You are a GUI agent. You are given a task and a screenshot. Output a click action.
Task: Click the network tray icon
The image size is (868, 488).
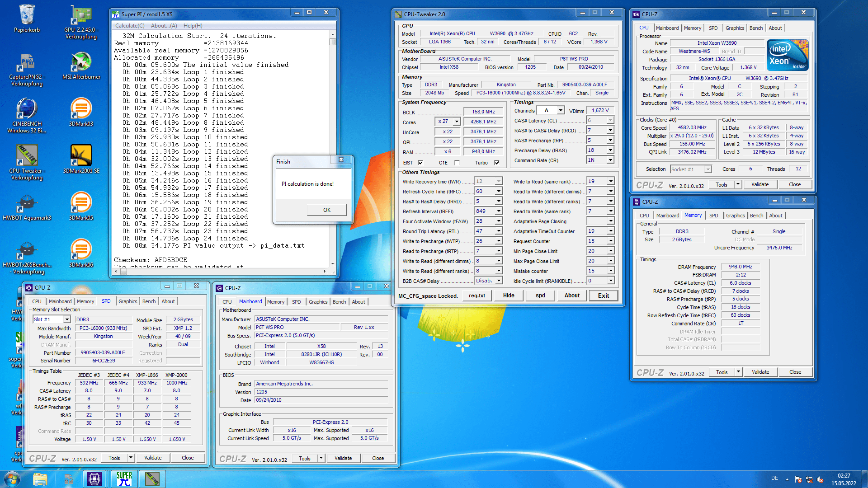point(809,479)
